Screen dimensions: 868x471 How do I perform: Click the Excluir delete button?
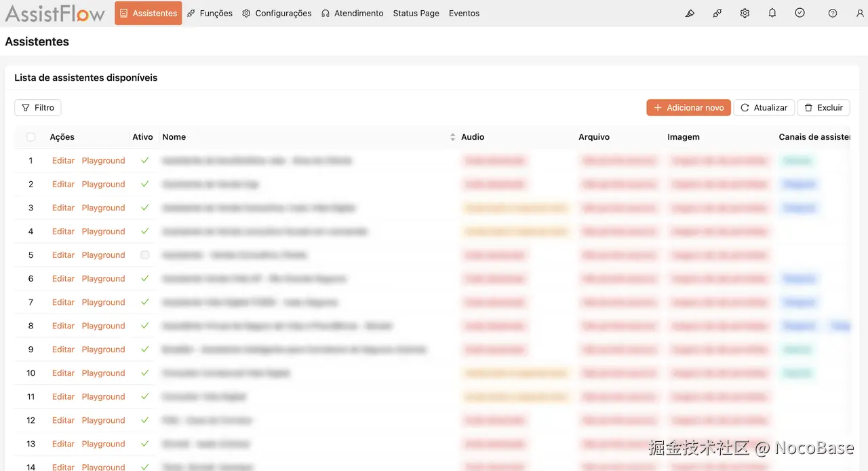click(x=823, y=107)
